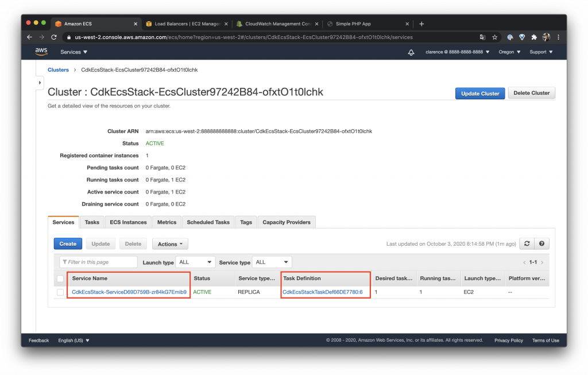Click the Cluster ARN value text
588x375 pixels.
259,132
